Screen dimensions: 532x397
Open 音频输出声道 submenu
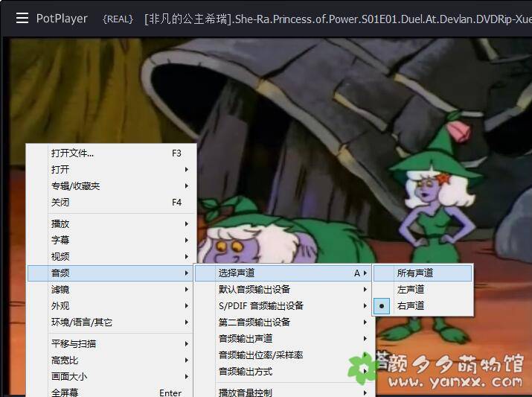point(285,339)
